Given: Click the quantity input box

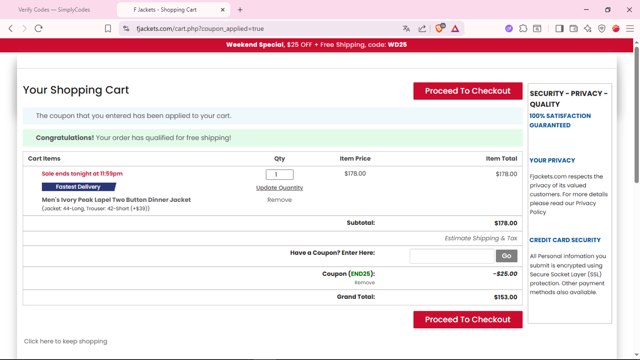Looking at the screenshot, I should click(x=280, y=174).
